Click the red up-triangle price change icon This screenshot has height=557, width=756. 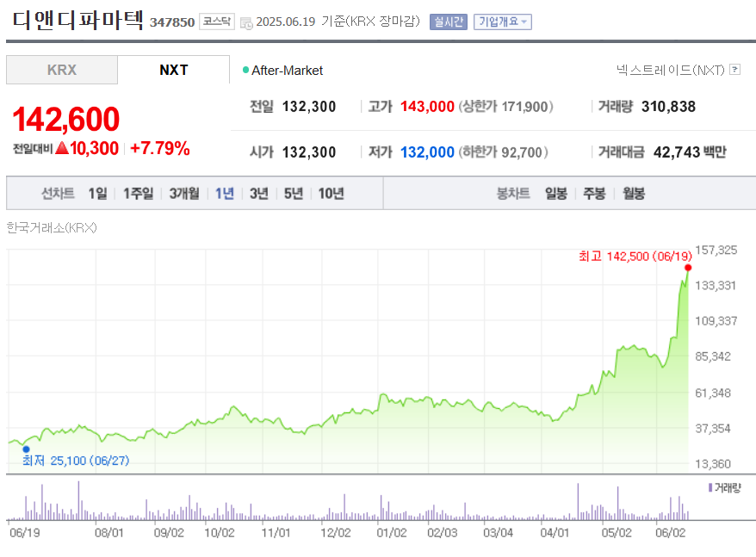click(61, 148)
